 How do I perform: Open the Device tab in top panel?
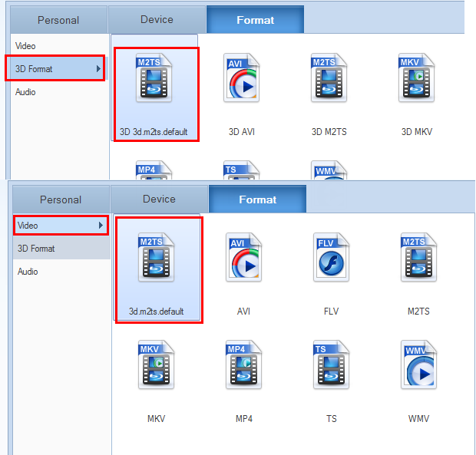coord(157,20)
